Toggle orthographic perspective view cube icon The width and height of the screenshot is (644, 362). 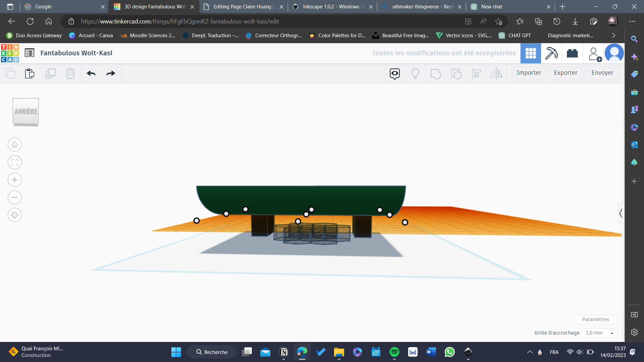click(x=15, y=215)
